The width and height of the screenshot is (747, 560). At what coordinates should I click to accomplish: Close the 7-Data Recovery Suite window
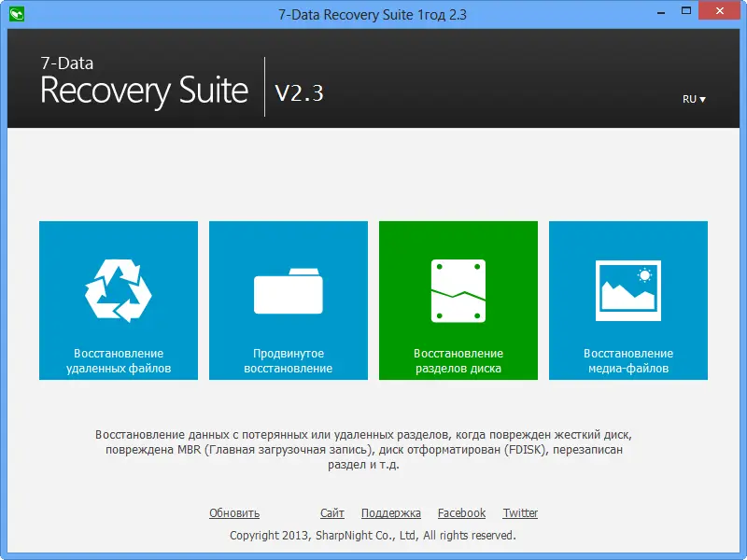click(719, 11)
